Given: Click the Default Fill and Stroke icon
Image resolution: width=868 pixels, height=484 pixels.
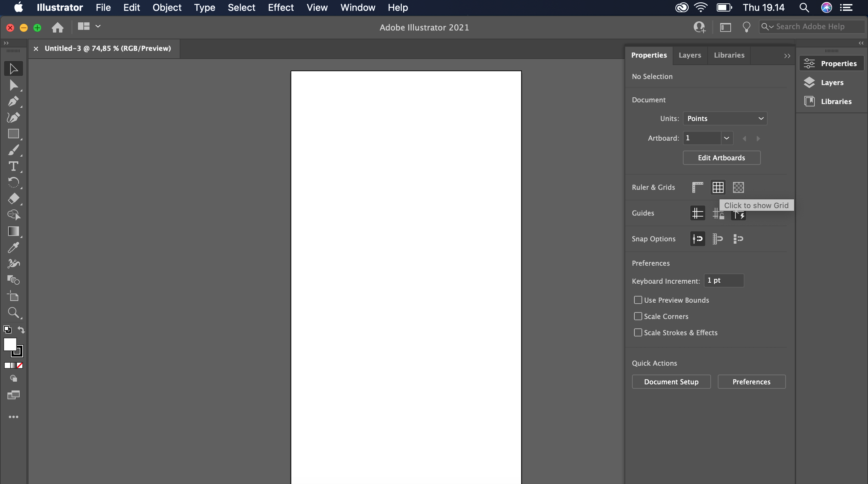Looking at the screenshot, I should pos(7,329).
